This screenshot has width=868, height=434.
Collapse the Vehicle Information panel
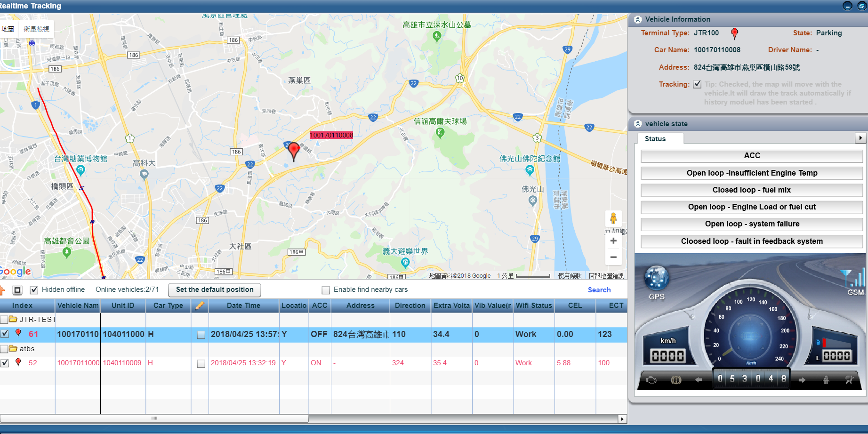638,19
